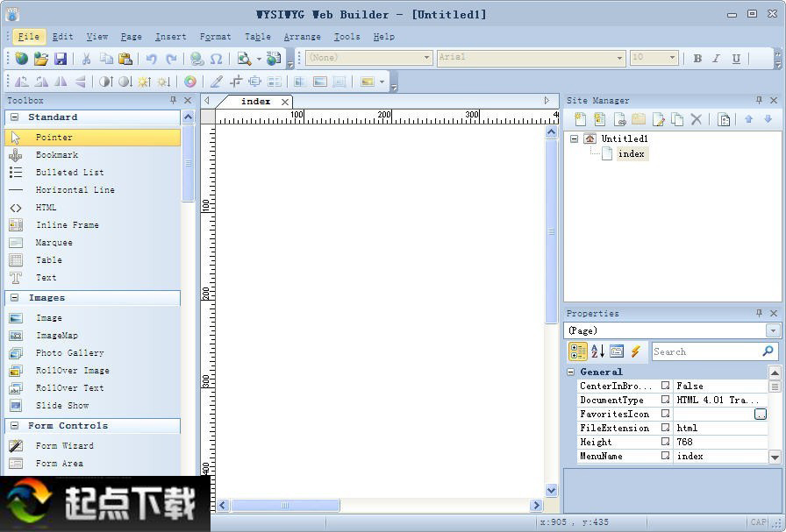The height and width of the screenshot is (532, 786).
Task: Click the New page icon in Site Manager
Action: tap(580, 119)
